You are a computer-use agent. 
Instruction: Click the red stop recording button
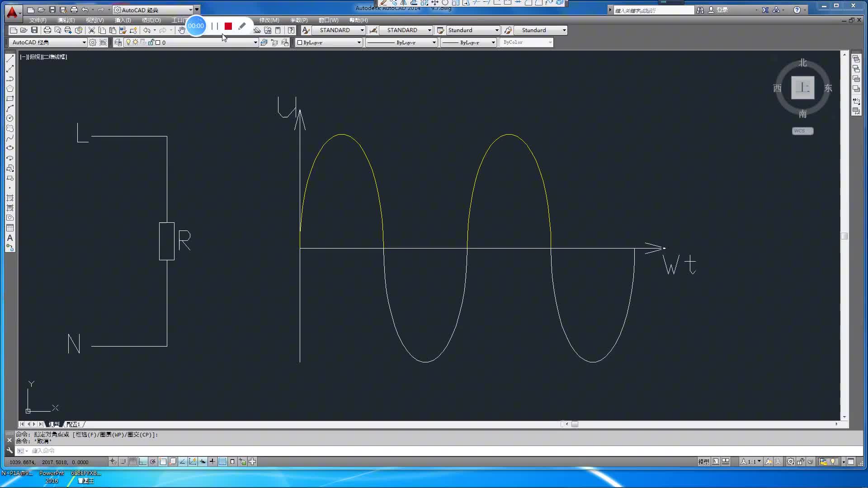pos(228,26)
